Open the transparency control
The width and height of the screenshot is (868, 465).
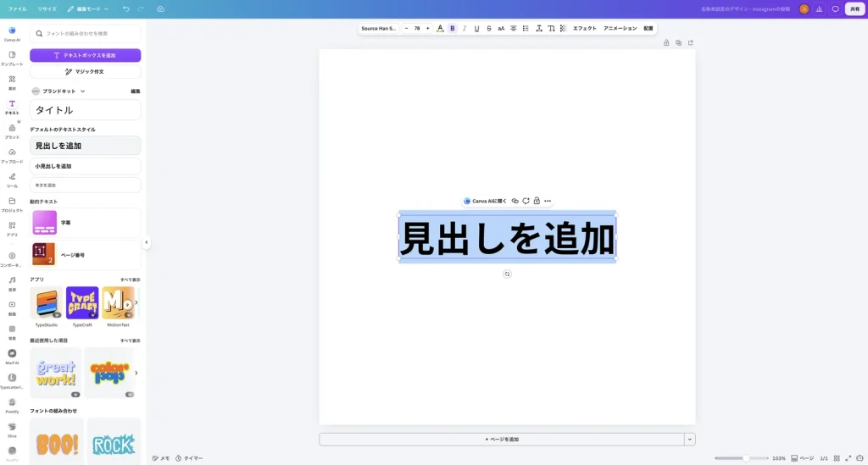[x=563, y=28]
